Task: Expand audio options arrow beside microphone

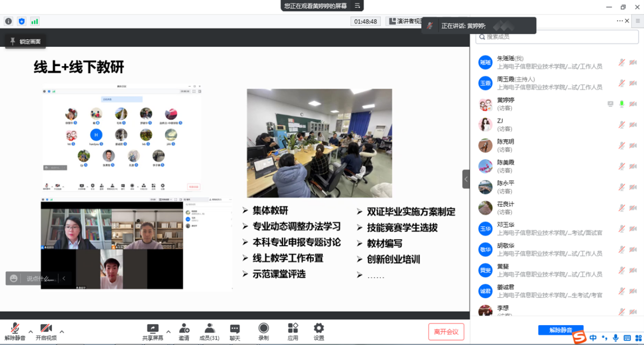Action: [31, 332]
